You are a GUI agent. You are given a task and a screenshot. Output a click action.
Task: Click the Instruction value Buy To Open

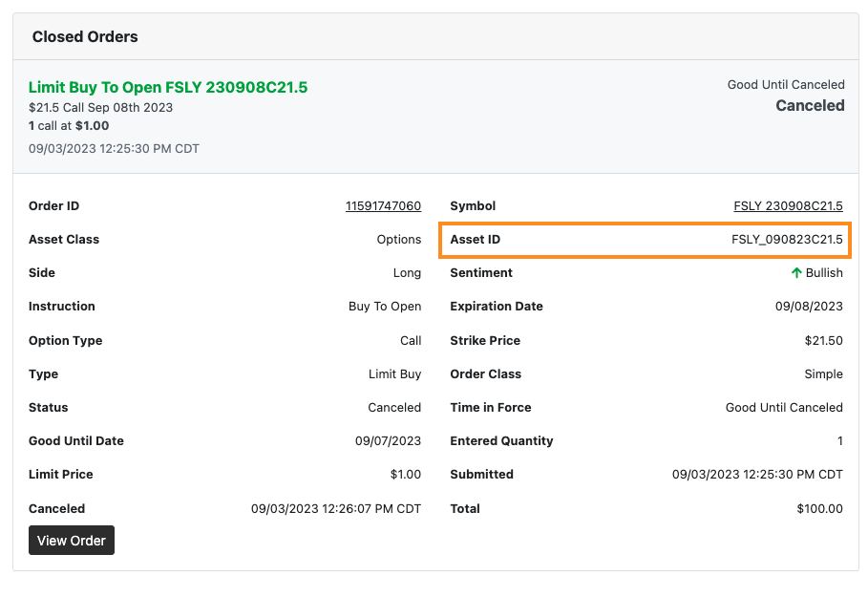[384, 307]
